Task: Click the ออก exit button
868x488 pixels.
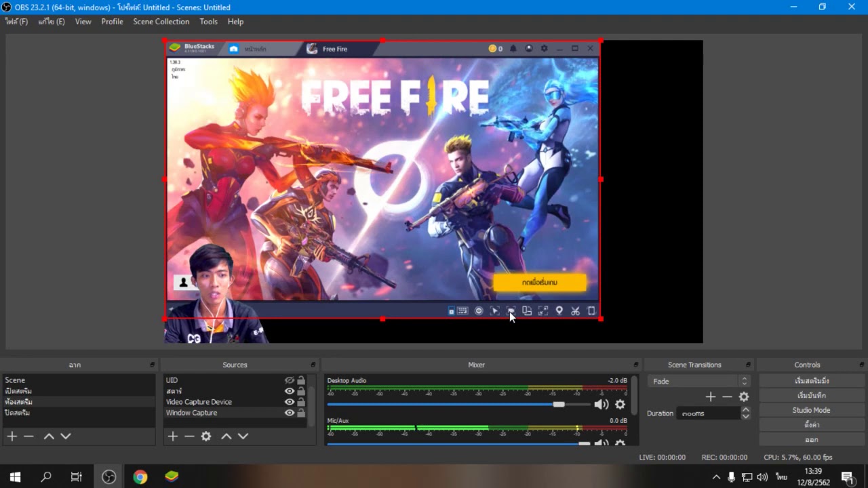Action: point(812,440)
